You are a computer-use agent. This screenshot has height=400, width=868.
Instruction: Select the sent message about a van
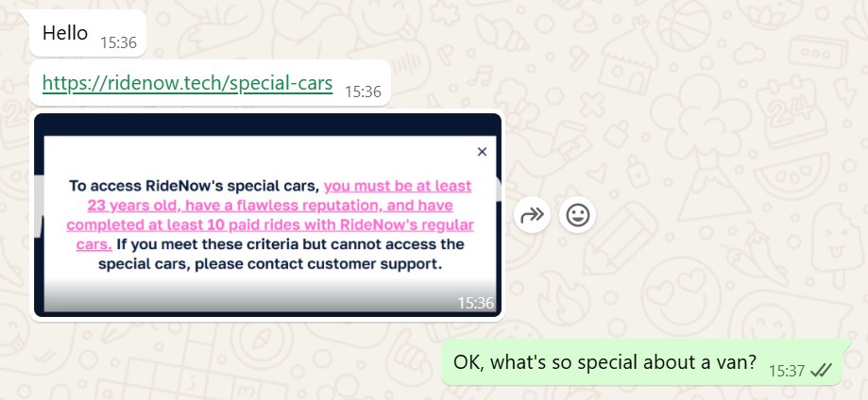click(641, 362)
